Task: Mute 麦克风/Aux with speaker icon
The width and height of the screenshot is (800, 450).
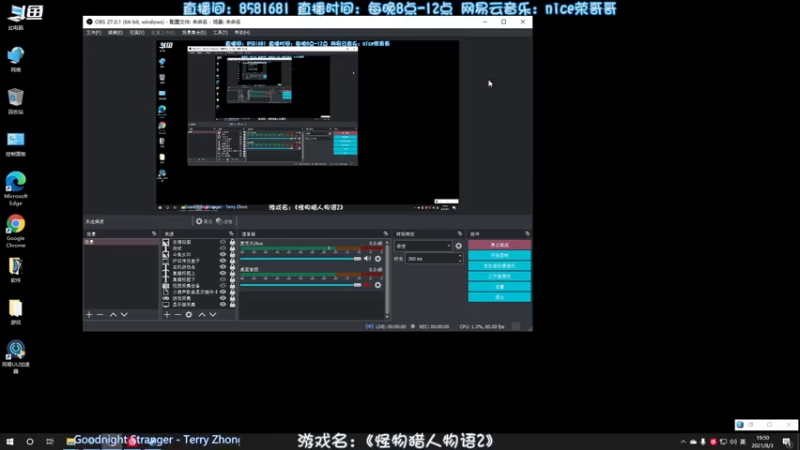Action: (x=367, y=259)
